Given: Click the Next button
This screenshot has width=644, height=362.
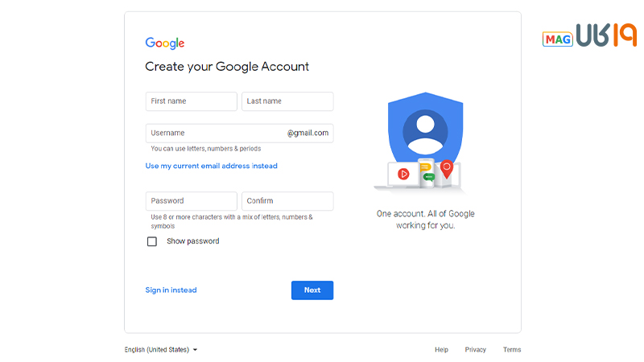Looking at the screenshot, I should [x=312, y=290].
